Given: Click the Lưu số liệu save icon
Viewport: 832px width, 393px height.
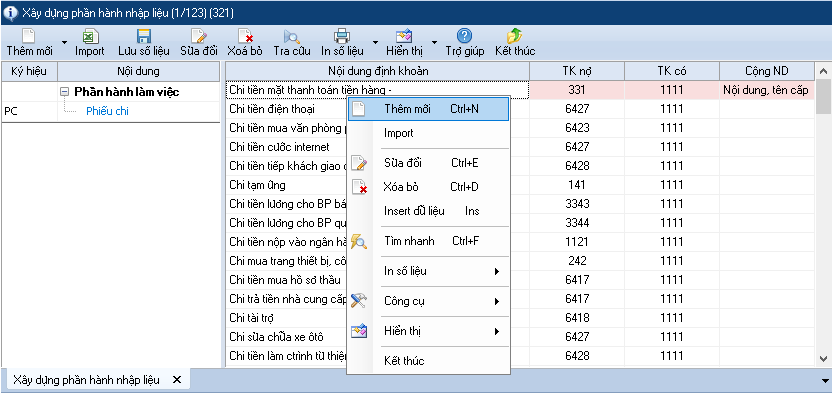Looking at the screenshot, I should (x=144, y=36).
